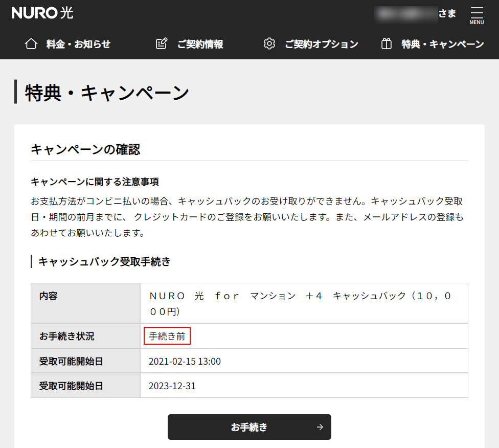Go to ご契約情報 menu label

(x=200, y=44)
